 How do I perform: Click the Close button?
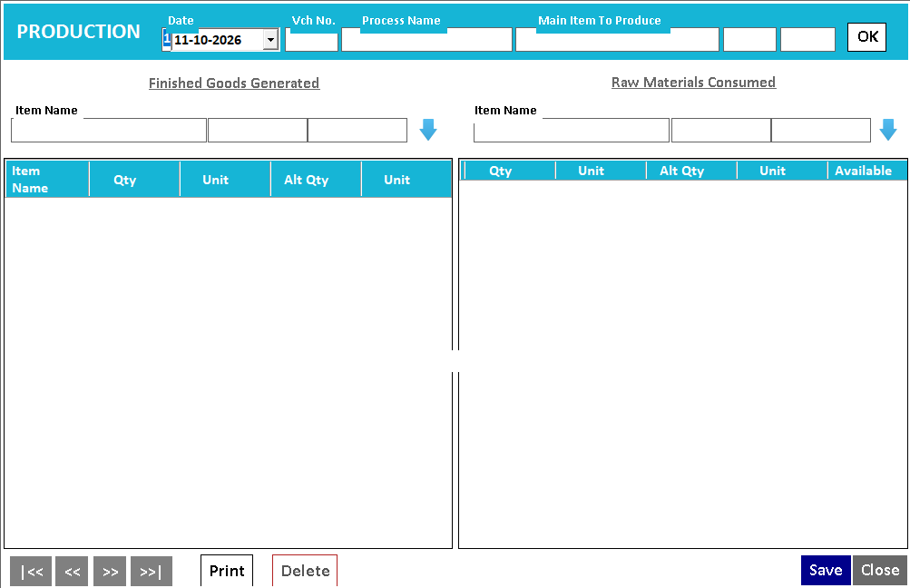point(880,570)
